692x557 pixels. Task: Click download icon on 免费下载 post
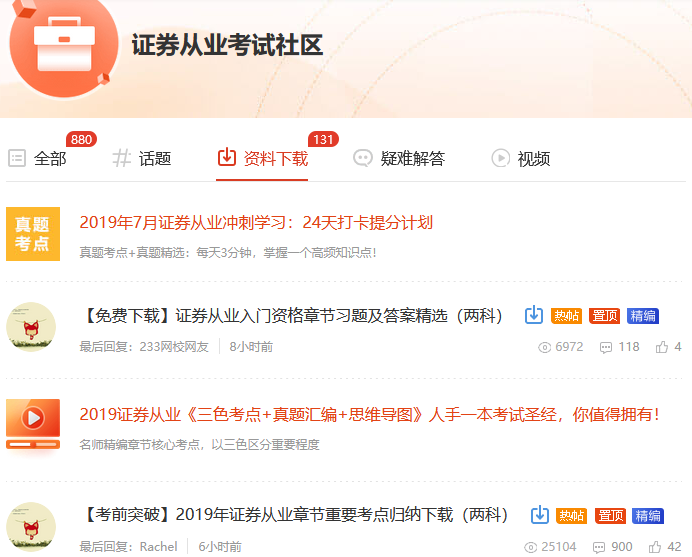click(x=534, y=315)
